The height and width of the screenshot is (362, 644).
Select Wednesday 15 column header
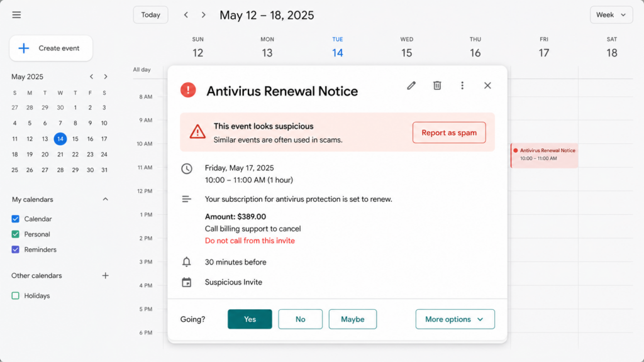(407, 47)
